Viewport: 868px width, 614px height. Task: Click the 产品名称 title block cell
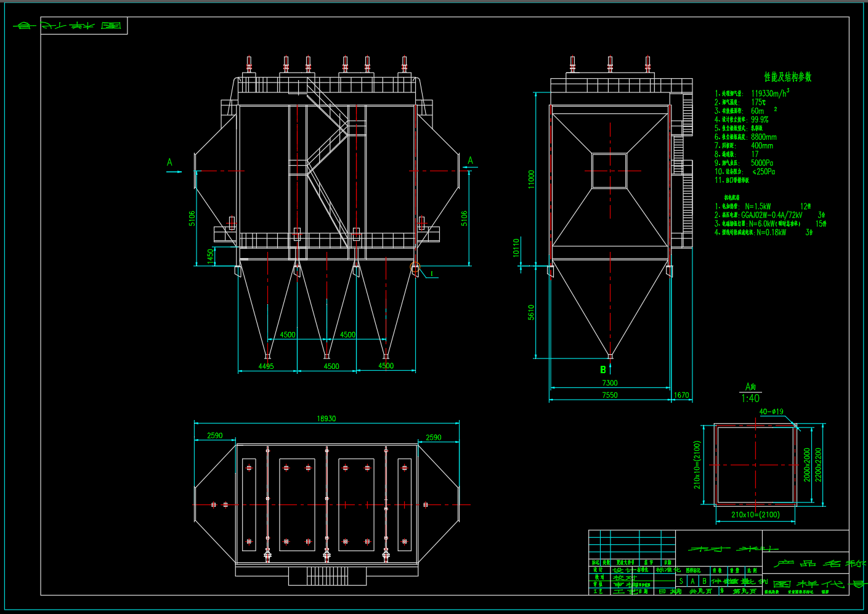click(819, 564)
